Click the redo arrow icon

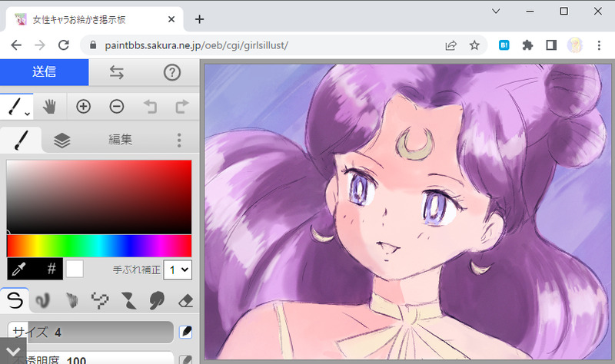click(x=182, y=107)
